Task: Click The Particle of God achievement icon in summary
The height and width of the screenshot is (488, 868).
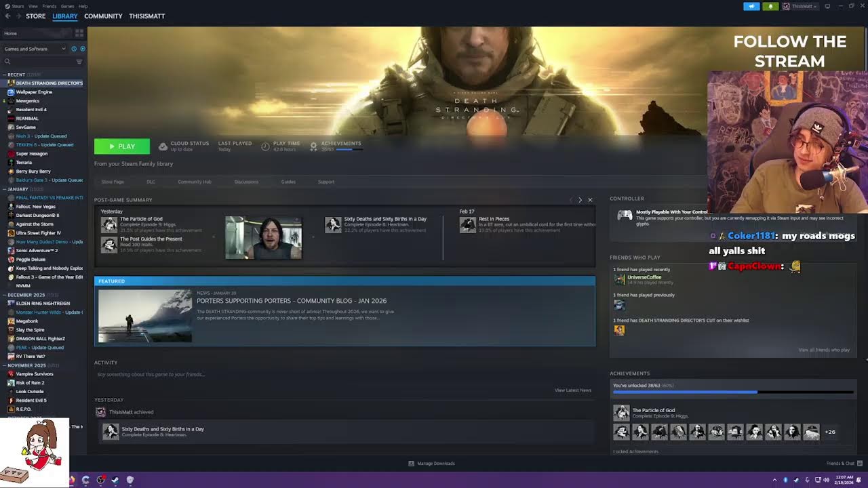Action: pyautogui.click(x=109, y=224)
